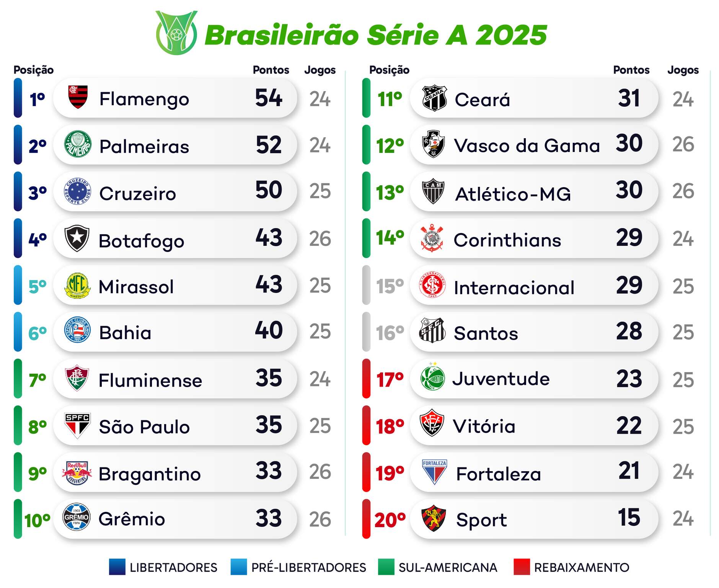Click the blue Libertadores legend swatch

point(117,567)
